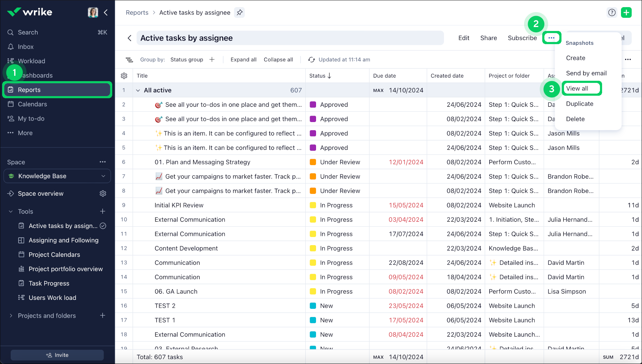The height and width of the screenshot is (364, 642).
Task: Click the Subscribe button
Action: pyautogui.click(x=522, y=38)
